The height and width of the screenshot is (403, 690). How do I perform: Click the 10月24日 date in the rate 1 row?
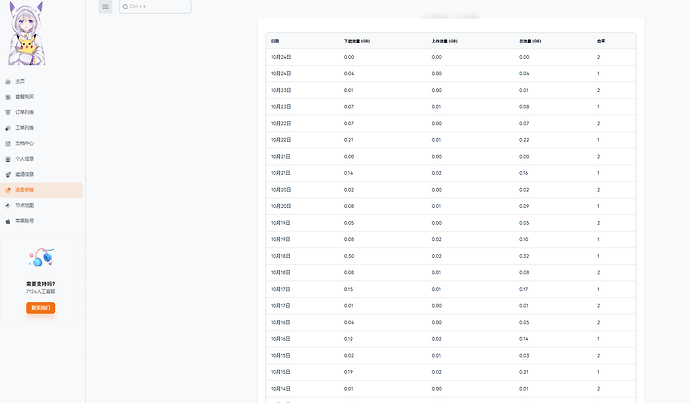pos(281,73)
